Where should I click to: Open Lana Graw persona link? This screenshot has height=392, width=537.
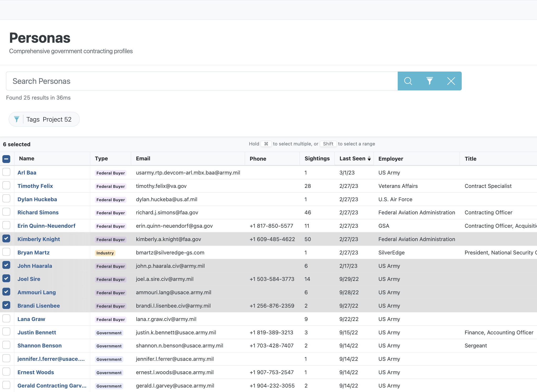(31, 319)
